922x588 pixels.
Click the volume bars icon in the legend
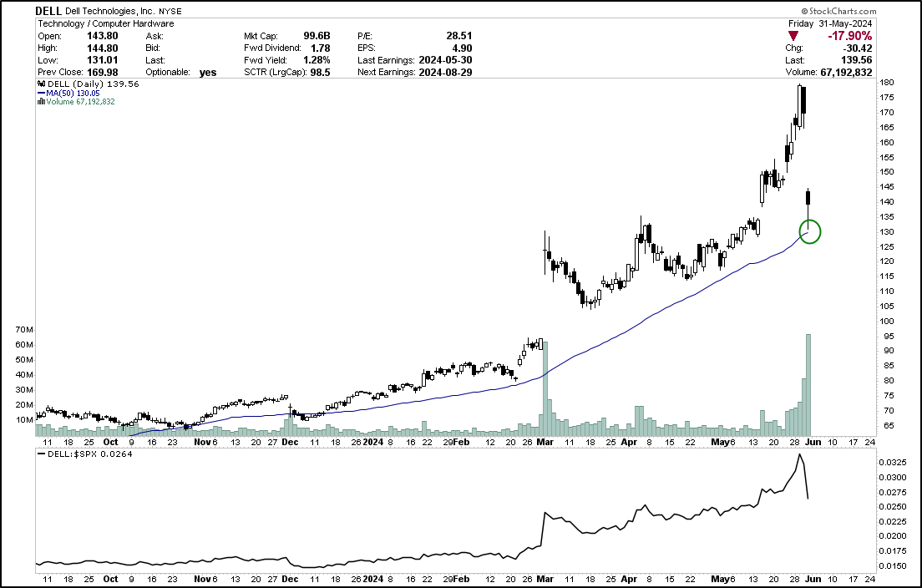[x=41, y=102]
